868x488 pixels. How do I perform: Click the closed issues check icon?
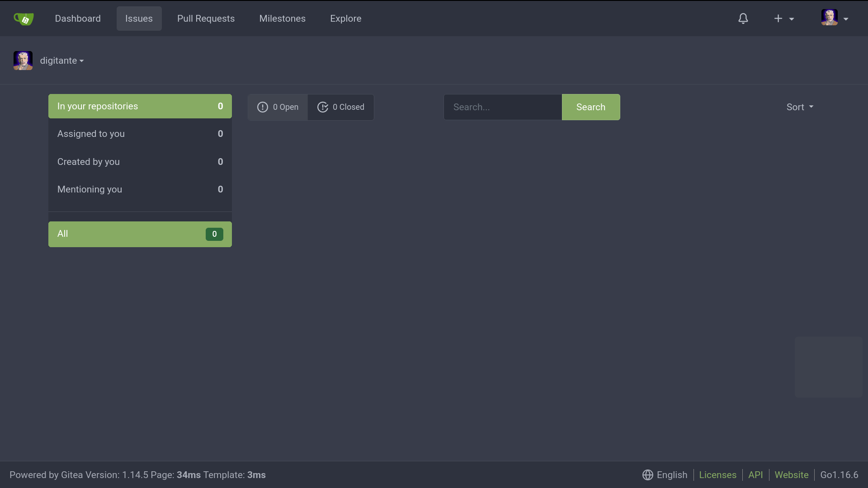pos(323,107)
